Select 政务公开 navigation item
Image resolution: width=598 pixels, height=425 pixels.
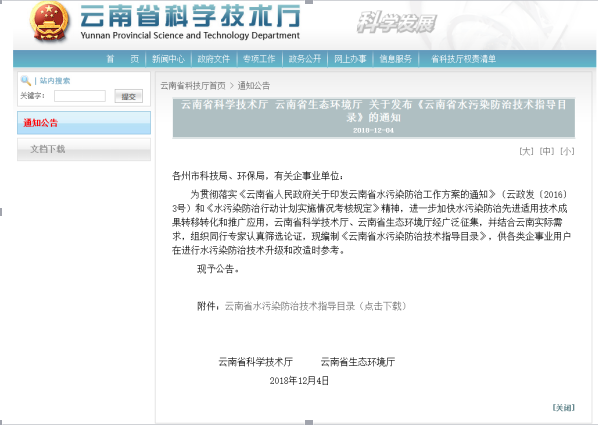tap(305, 59)
